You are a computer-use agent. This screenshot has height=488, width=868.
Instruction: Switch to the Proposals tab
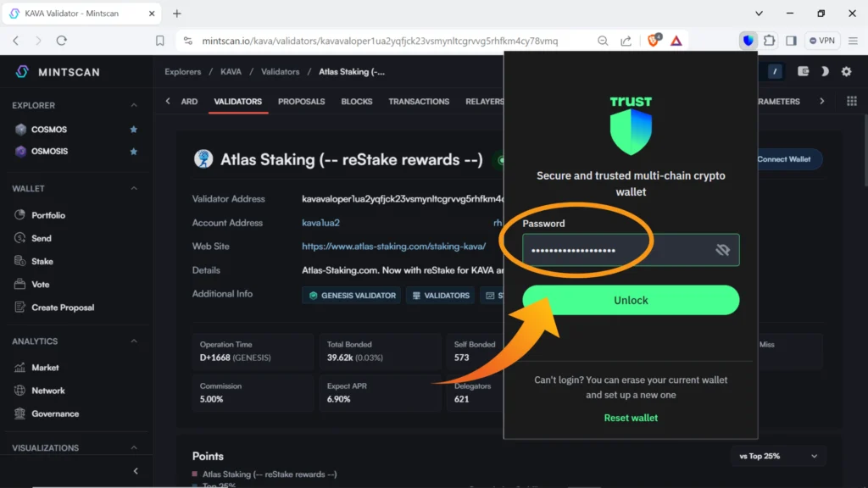click(301, 102)
